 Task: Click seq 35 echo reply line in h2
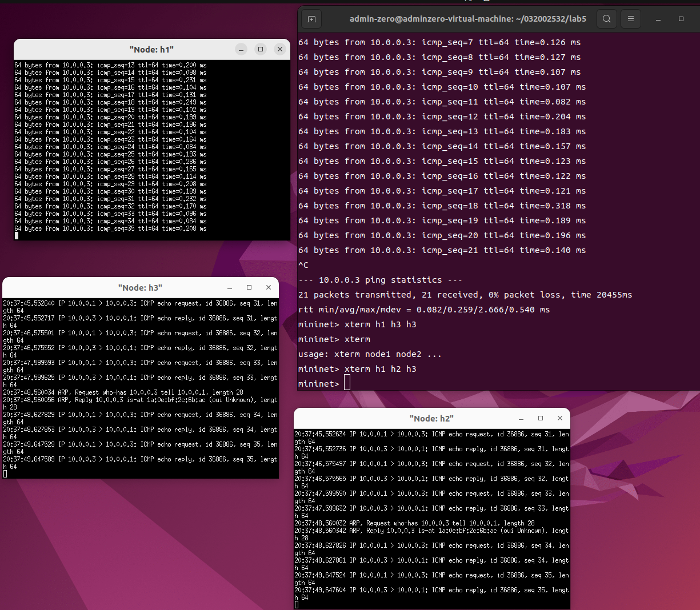pos(432,593)
